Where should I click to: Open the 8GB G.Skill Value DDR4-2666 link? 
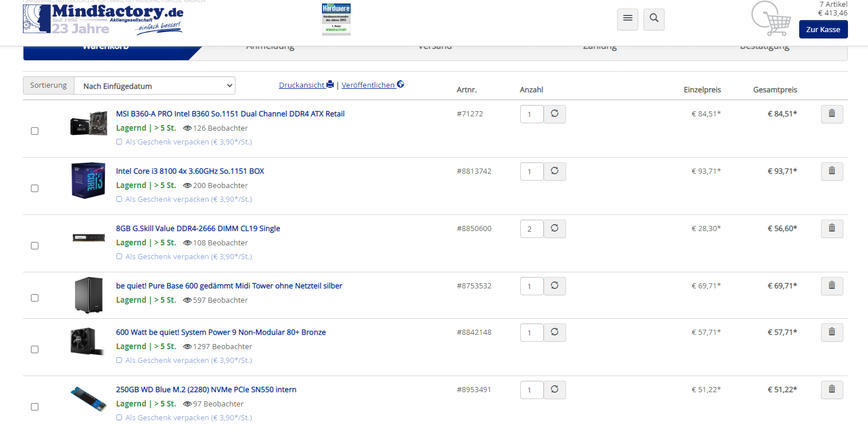(198, 228)
